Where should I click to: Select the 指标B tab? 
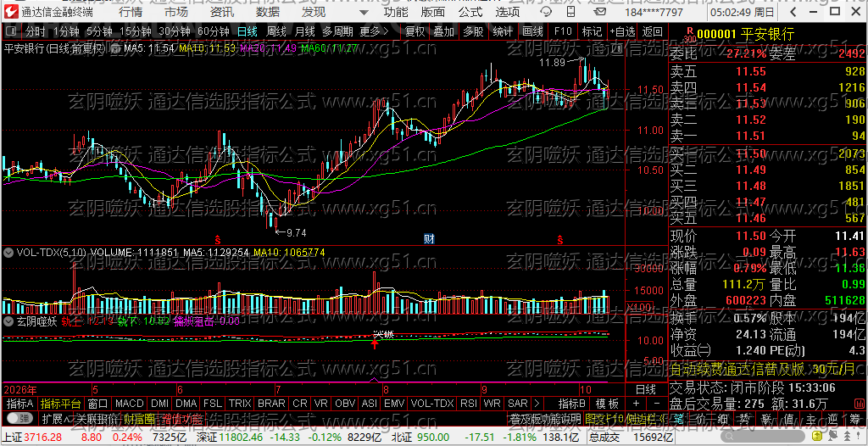click(x=572, y=404)
